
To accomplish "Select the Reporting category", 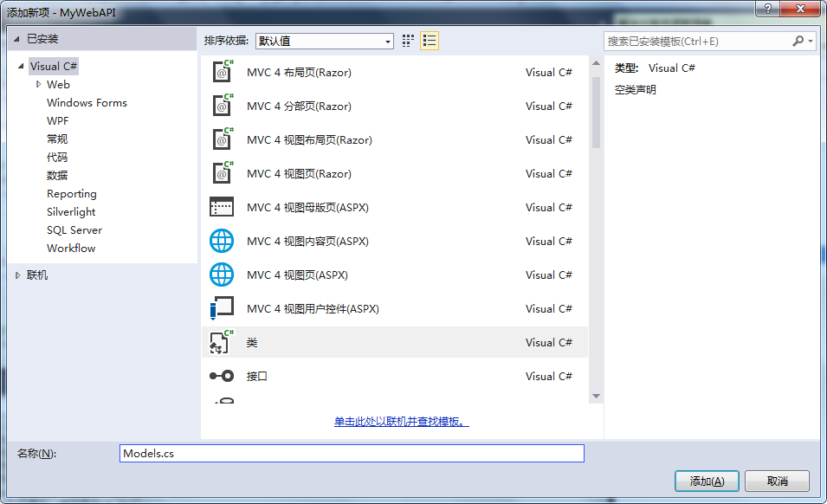I will (x=72, y=193).
